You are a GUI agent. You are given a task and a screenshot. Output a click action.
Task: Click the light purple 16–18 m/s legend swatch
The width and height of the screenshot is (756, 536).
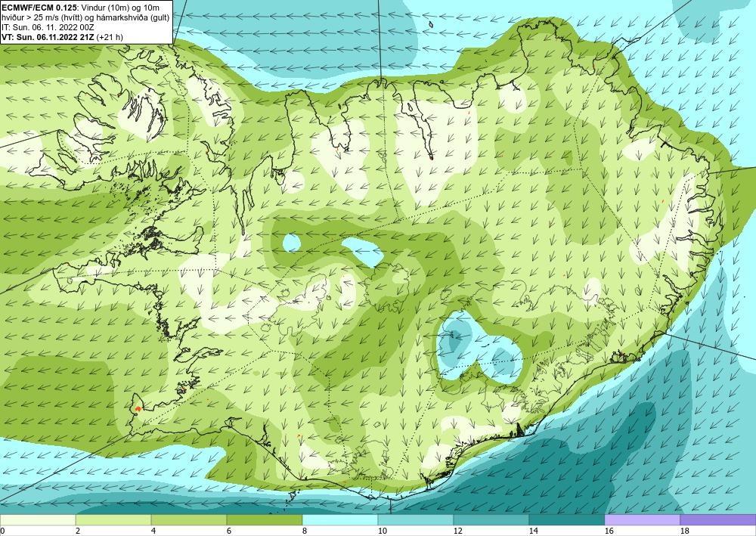(x=642, y=520)
